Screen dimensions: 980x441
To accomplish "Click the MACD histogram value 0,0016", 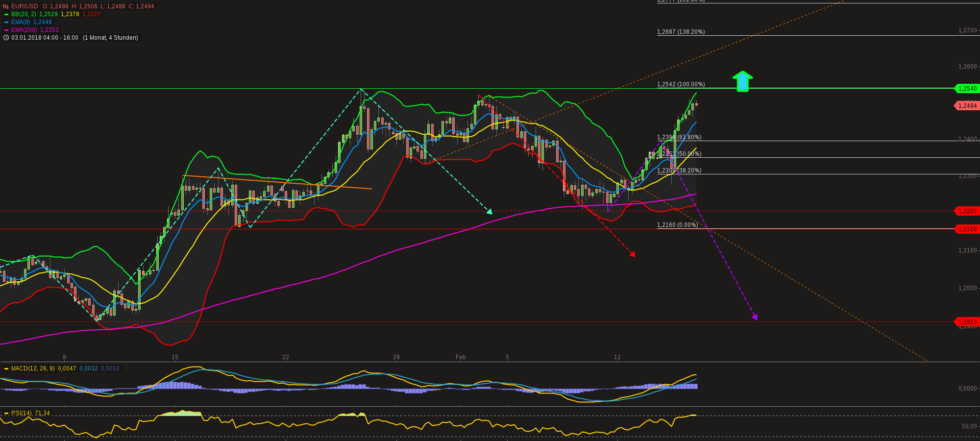I will coord(110,368).
